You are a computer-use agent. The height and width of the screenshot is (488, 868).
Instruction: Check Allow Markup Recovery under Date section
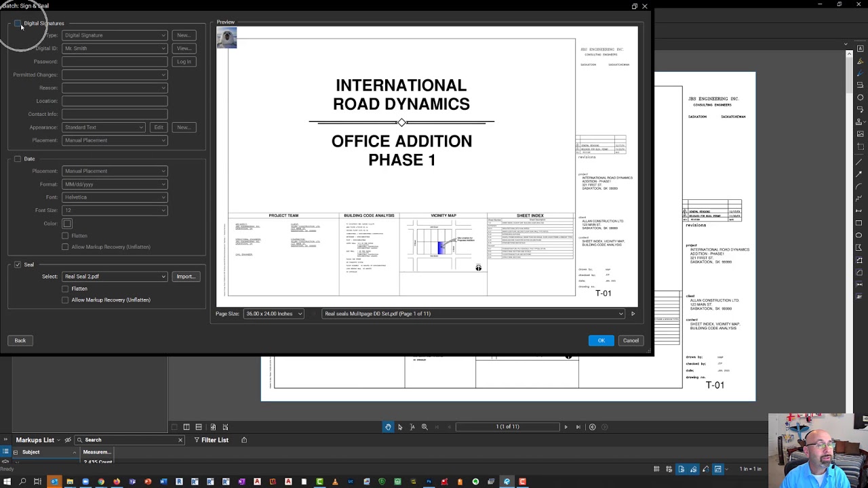(x=65, y=247)
